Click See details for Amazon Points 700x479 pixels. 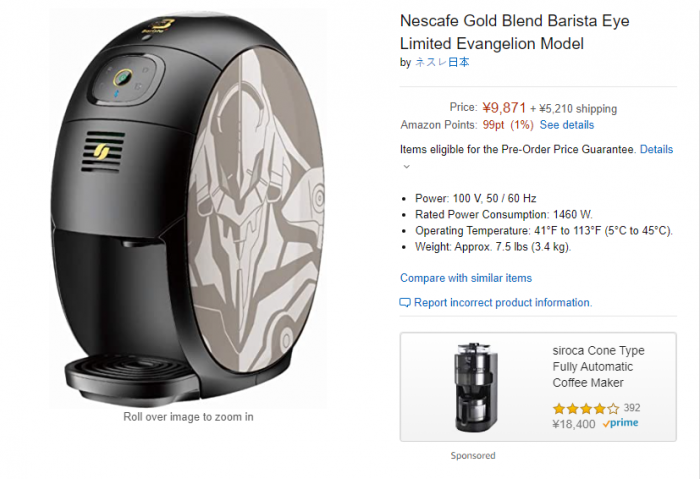567,125
